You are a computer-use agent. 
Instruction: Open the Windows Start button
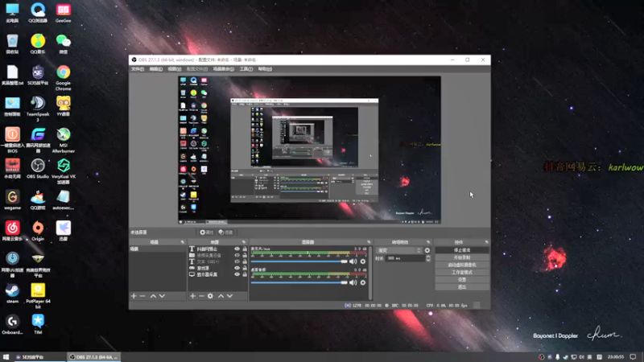pyautogui.click(x=6, y=357)
